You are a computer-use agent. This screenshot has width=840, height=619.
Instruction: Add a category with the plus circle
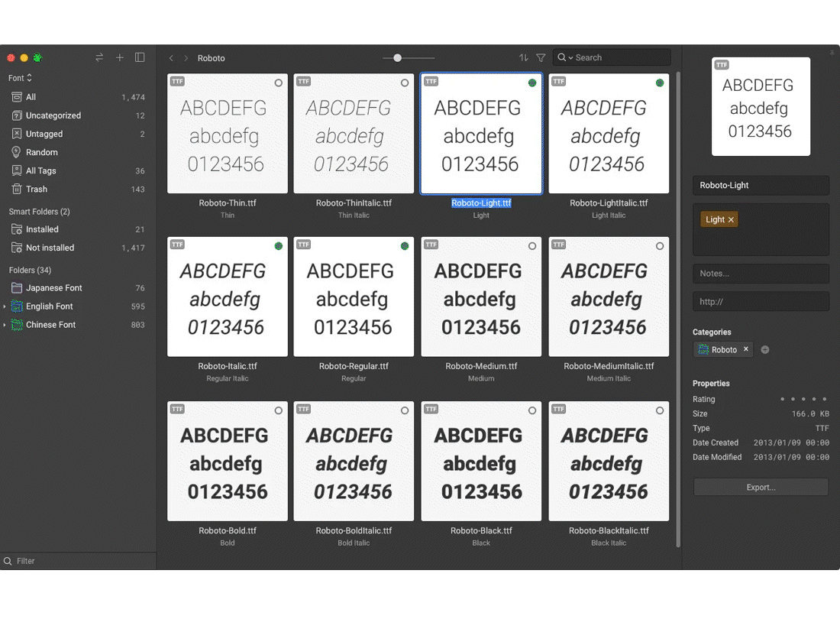[765, 349]
